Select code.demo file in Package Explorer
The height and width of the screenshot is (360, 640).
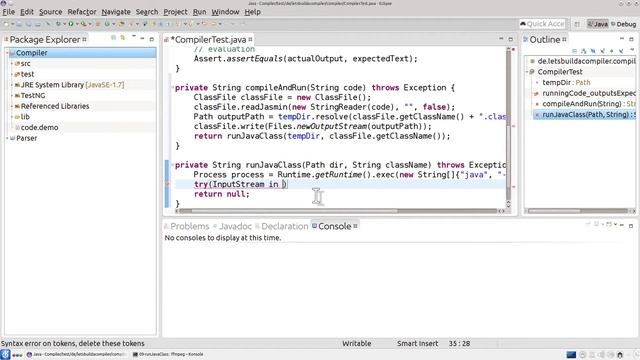(39, 127)
